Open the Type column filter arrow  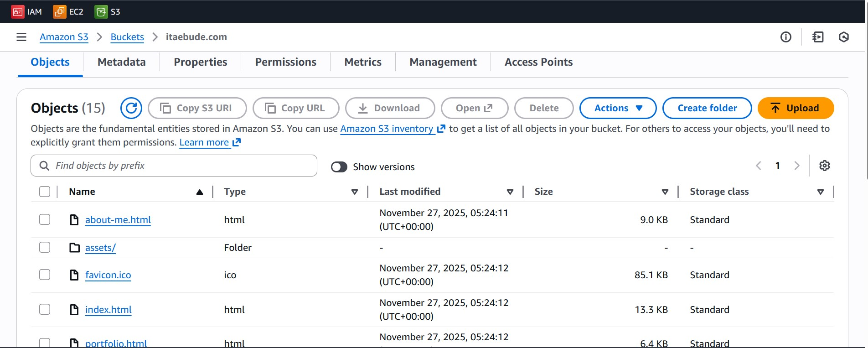click(355, 192)
